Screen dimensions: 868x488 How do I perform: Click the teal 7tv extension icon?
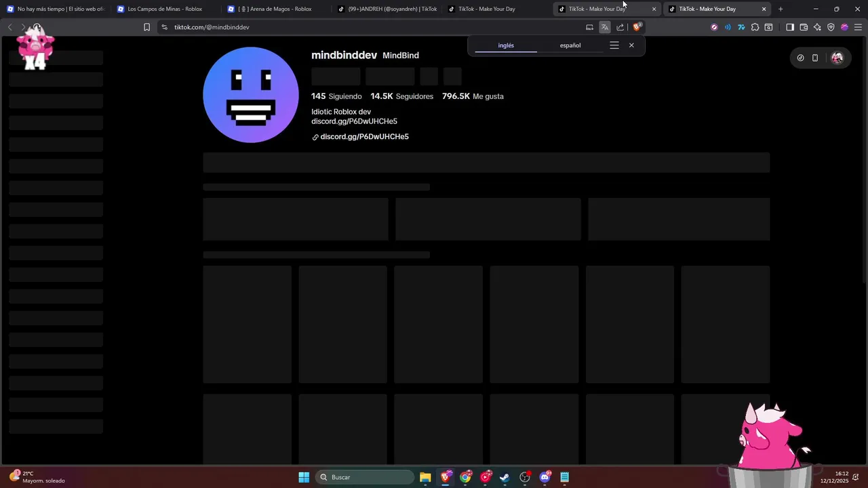click(741, 27)
